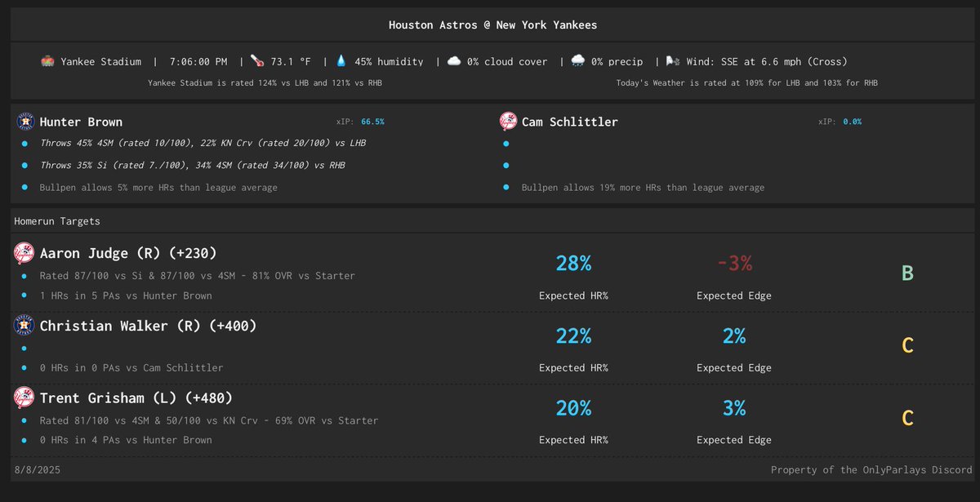Click the rain cloud icon beside precip
The image size is (980, 502).
click(x=578, y=61)
